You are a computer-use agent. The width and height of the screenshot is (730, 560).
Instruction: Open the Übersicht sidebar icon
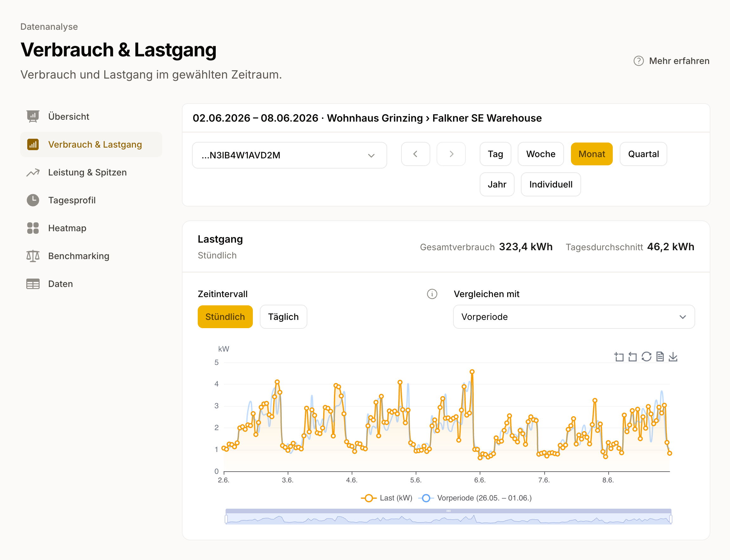pos(33,117)
